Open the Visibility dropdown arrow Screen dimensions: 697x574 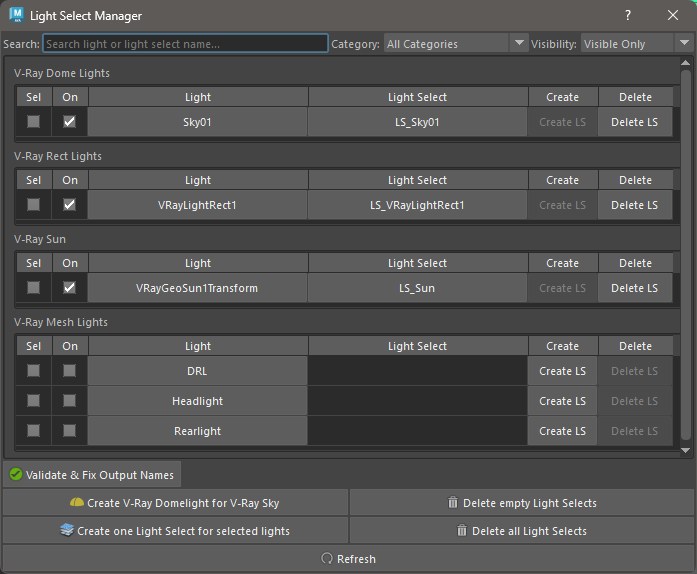pos(685,43)
